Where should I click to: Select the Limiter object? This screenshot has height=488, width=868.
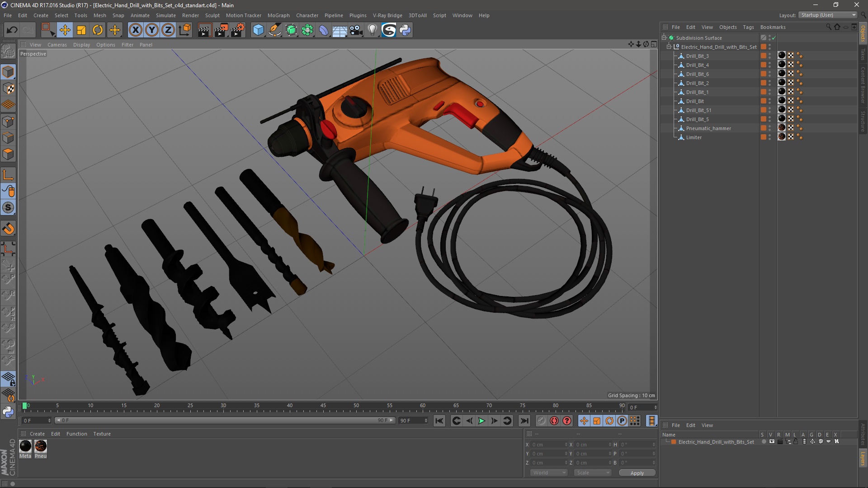pyautogui.click(x=693, y=137)
